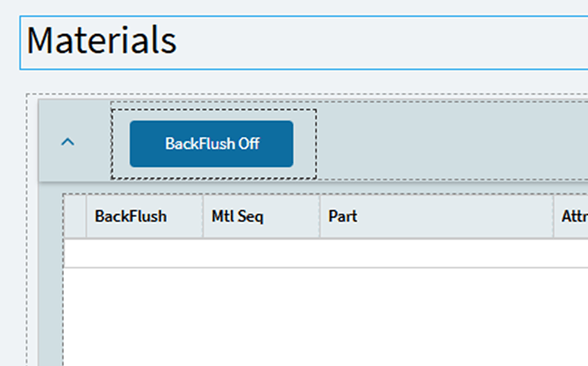588x366 pixels.
Task: Click the BackFlush Off button
Action: click(211, 144)
